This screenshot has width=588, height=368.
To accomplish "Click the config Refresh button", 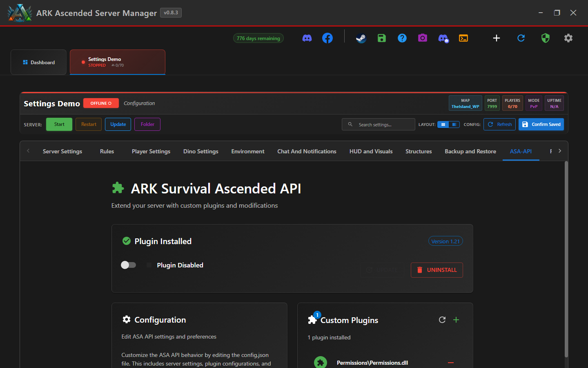I will coord(499,124).
